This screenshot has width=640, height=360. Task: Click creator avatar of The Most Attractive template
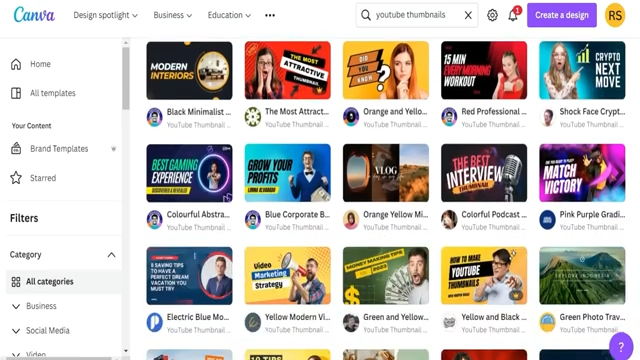(x=253, y=118)
